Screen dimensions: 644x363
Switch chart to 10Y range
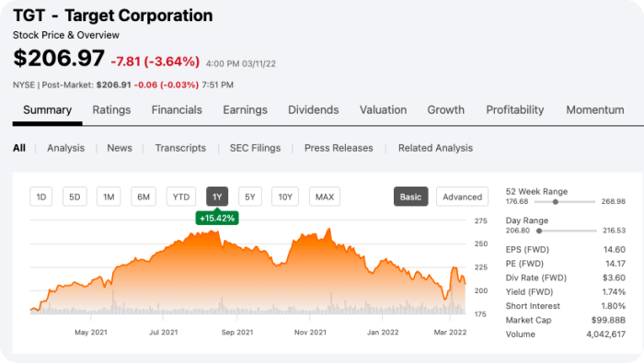point(285,197)
